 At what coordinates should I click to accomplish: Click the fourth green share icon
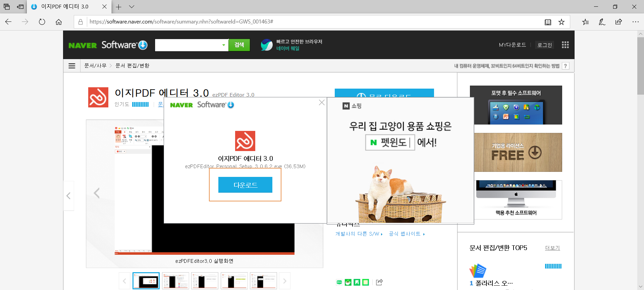pyautogui.click(x=366, y=282)
